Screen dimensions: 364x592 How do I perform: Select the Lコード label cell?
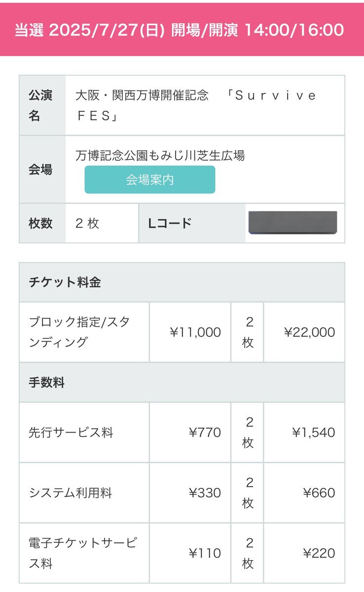pyautogui.click(x=192, y=223)
